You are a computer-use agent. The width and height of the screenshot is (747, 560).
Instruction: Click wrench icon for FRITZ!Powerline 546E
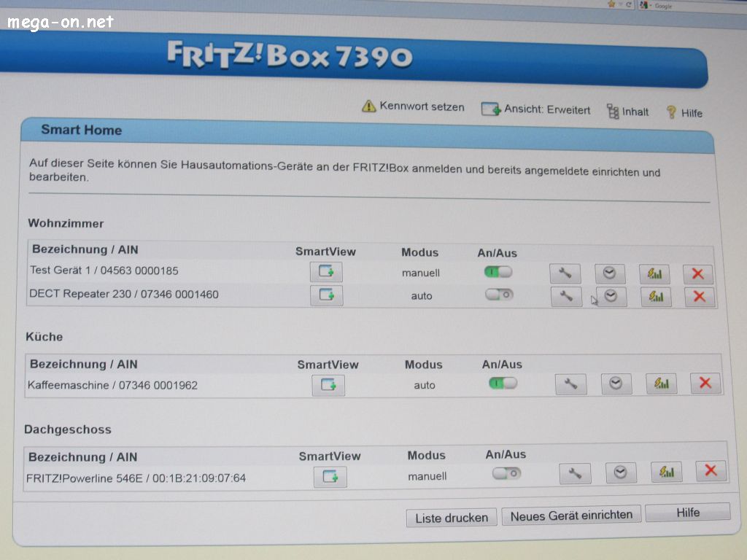tap(575, 473)
